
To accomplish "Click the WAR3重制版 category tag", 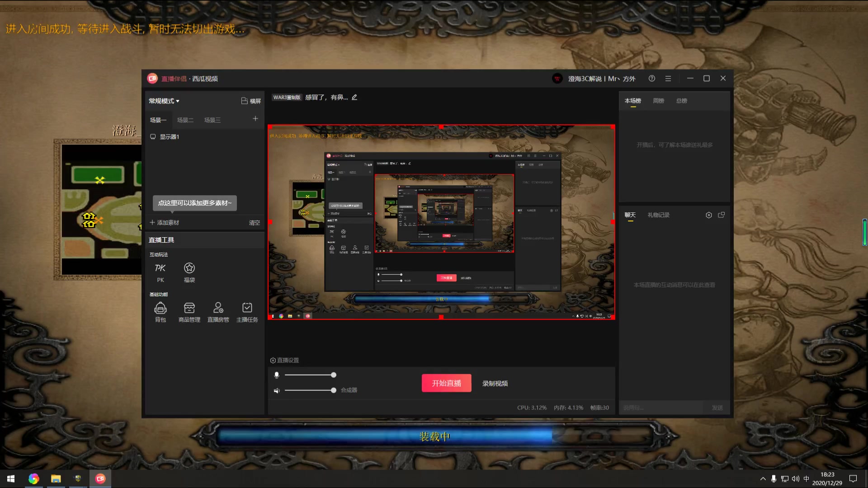I will pyautogui.click(x=287, y=97).
